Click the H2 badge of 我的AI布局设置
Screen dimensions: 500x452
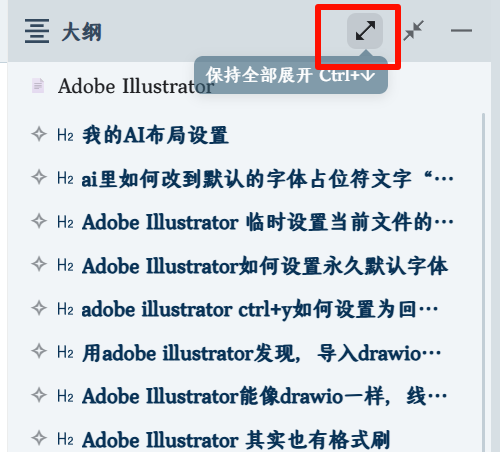coord(65,135)
